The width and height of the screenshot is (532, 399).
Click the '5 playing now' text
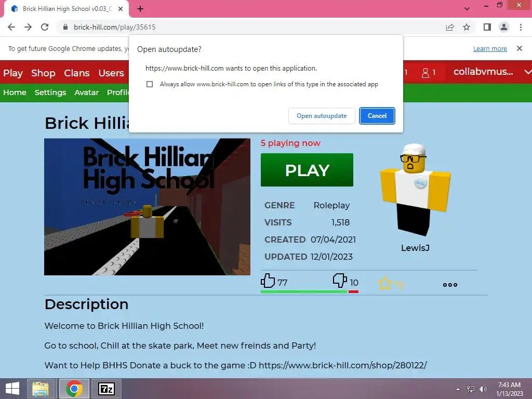290,143
